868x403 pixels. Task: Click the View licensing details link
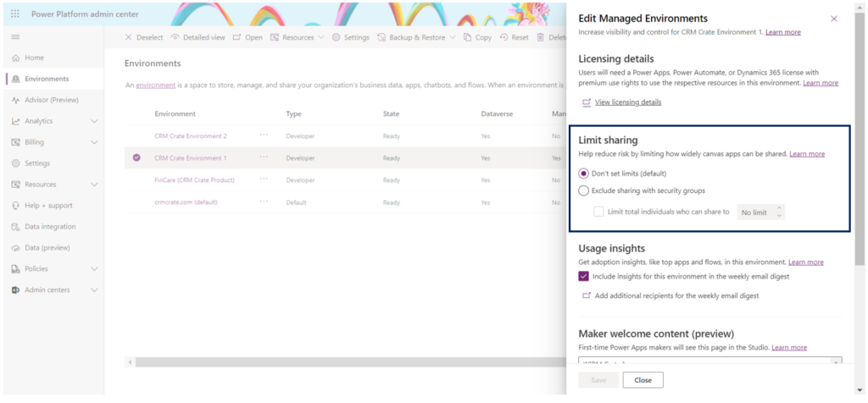pyautogui.click(x=627, y=102)
